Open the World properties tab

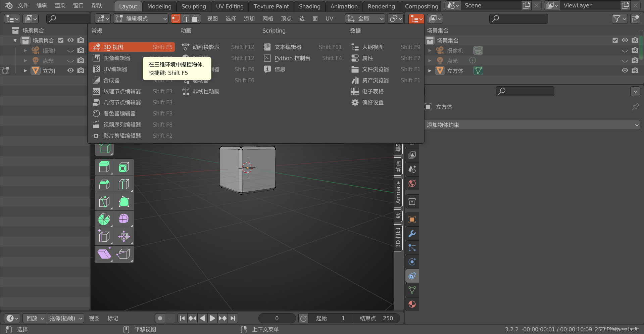[412, 183]
